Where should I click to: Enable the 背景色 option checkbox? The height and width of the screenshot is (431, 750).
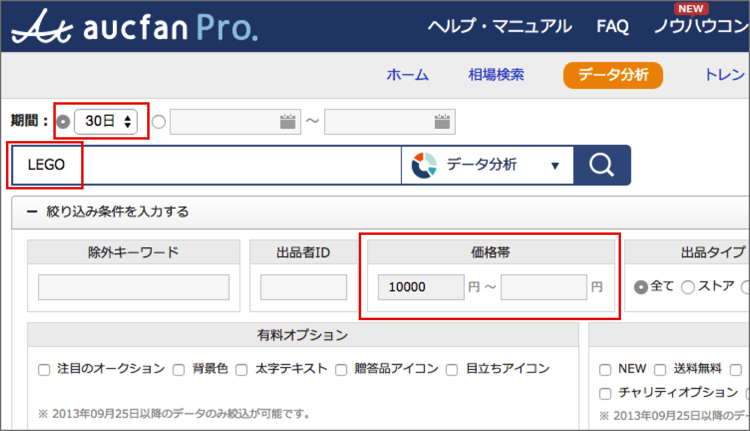point(180,369)
